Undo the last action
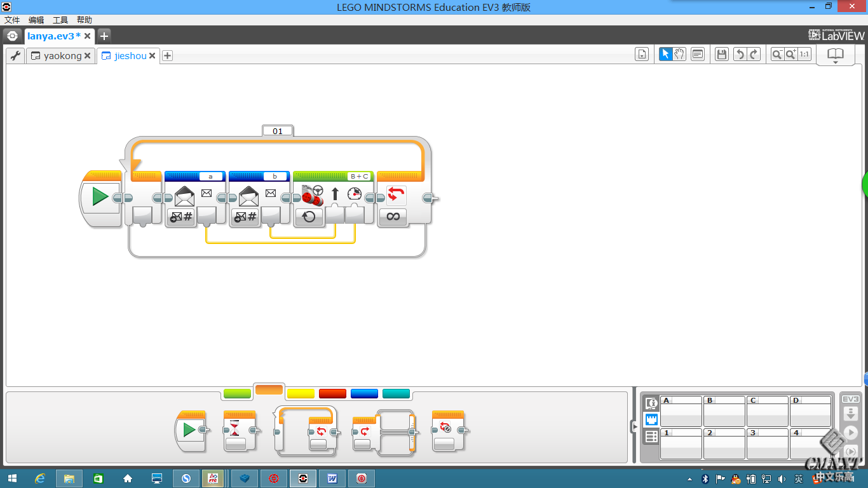This screenshot has width=868, height=488. 739,55
